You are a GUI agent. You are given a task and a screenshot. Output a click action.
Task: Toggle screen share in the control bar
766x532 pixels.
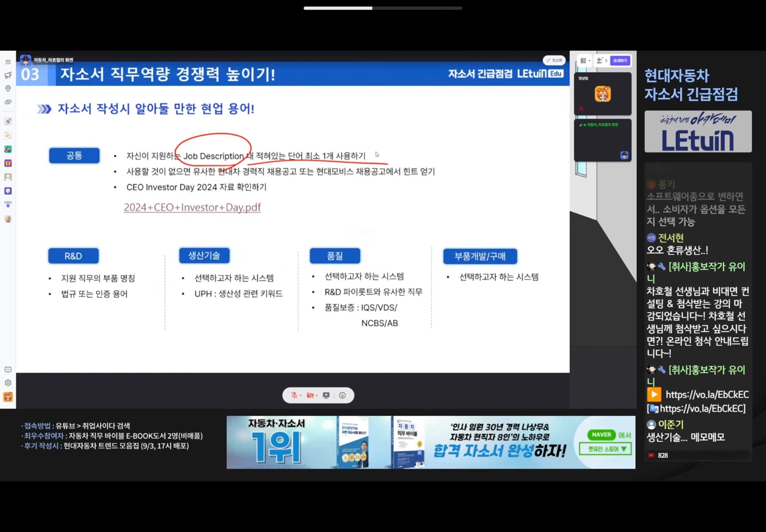pyautogui.click(x=326, y=395)
